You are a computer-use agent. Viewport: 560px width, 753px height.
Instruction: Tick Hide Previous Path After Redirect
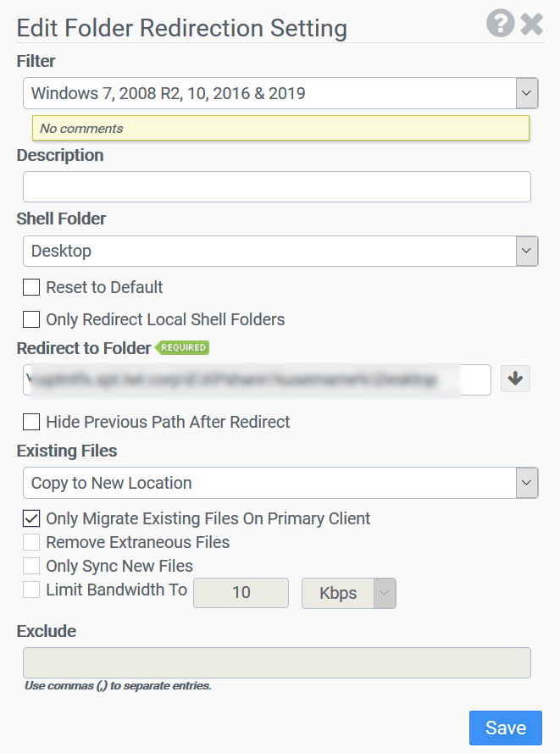[31, 422]
